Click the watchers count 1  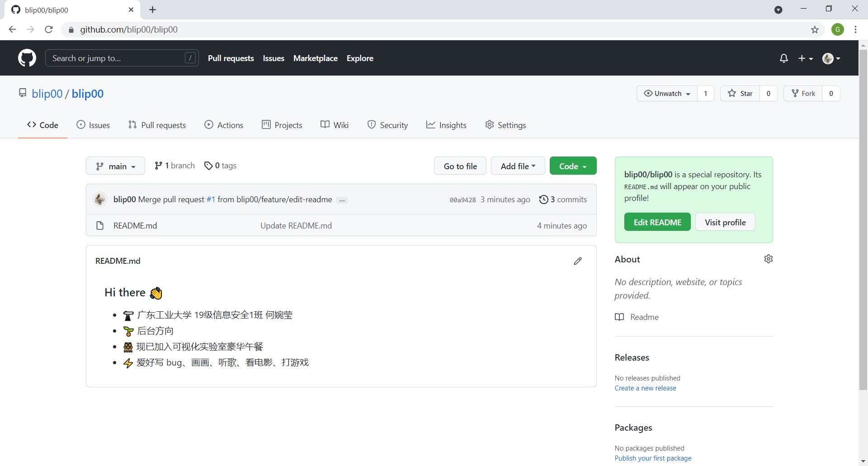pos(705,94)
